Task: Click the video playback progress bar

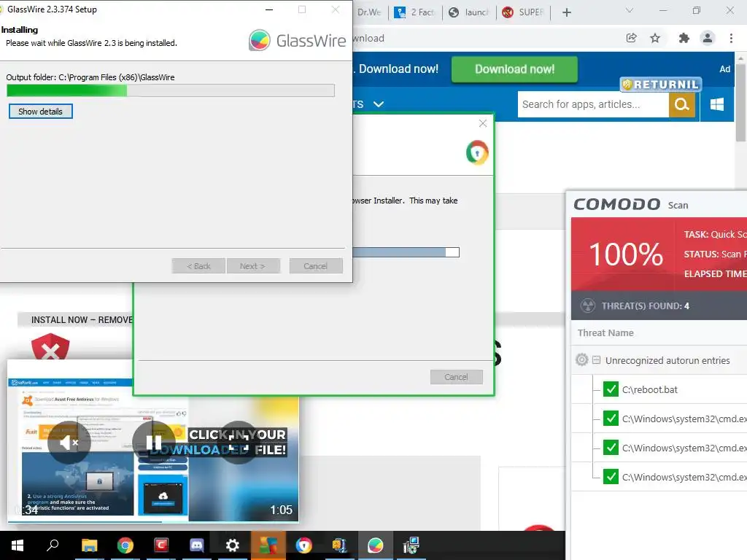Action: tap(153, 522)
